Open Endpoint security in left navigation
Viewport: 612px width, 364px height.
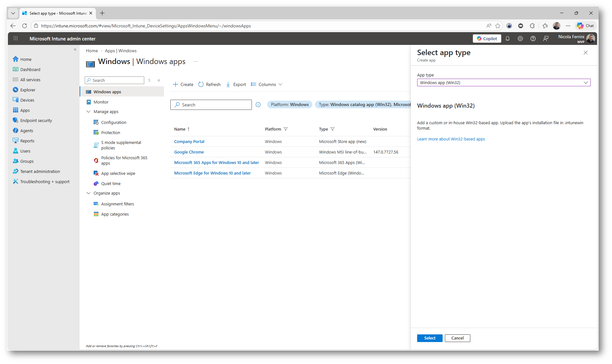[36, 120]
